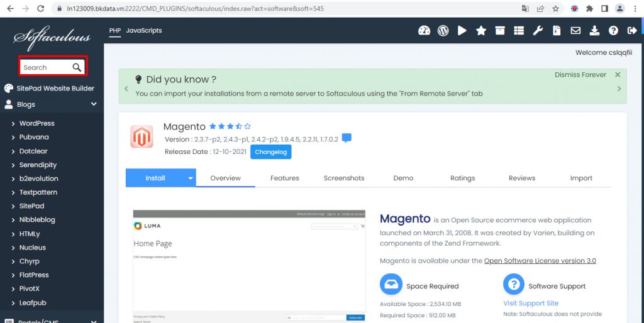Click the Software Support question icon
This screenshot has height=323, width=644.
pos(514,284)
